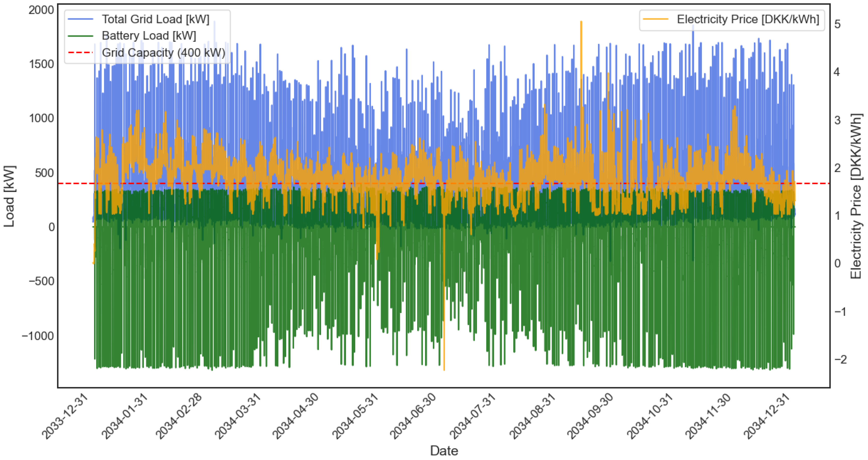Click the 2034-06-30 date tick label
Viewport: 868px width, 460px height.
click(x=413, y=416)
